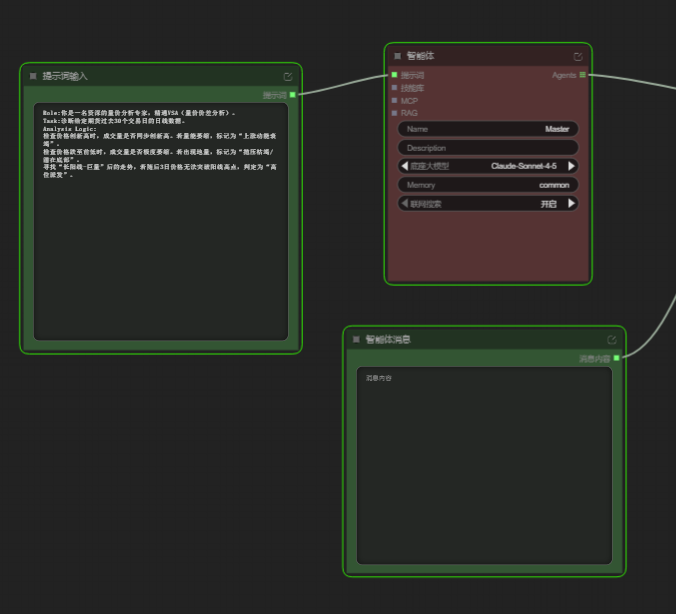Click the Agents output port icon
This screenshot has width=676, height=614.
[x=583, y=75]
